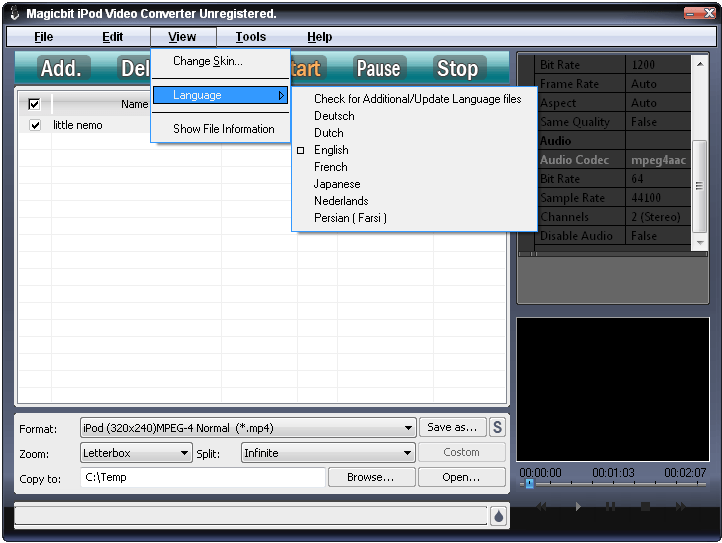The image size is (722, 543).
Task: Select Dutch language
Action: coord(329,133)
